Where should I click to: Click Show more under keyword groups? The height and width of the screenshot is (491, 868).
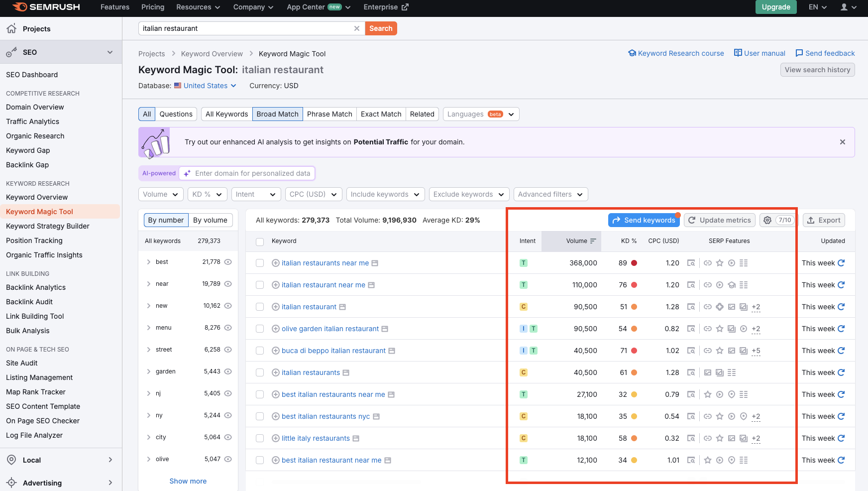pos(188,481)
